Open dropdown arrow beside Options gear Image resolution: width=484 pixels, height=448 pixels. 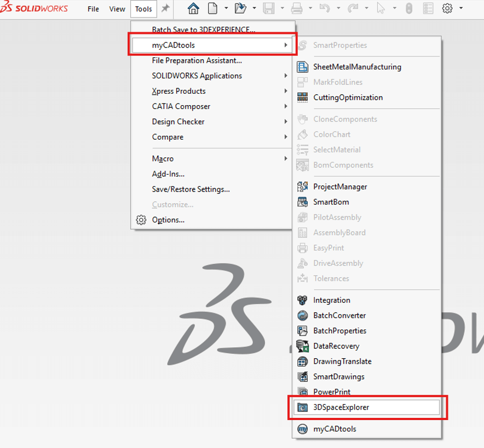pos(461,8)
